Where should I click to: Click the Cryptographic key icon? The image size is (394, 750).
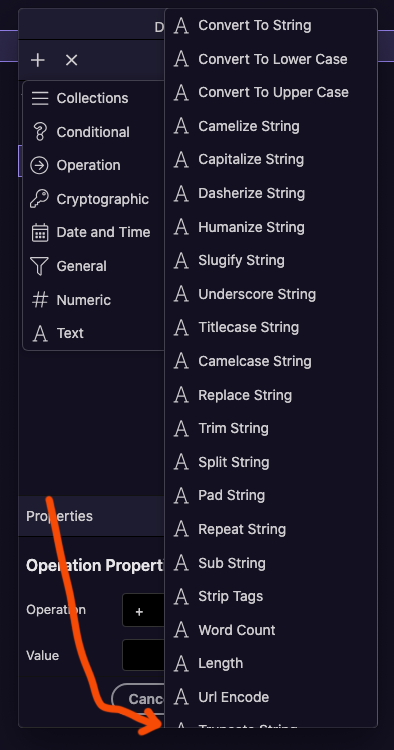click(39, 199)
